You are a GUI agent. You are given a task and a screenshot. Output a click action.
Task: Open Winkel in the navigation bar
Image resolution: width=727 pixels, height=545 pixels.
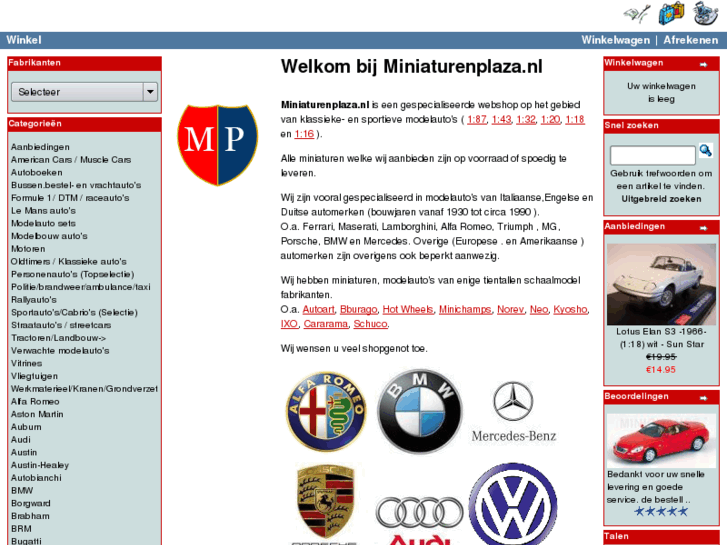(24, 40)
